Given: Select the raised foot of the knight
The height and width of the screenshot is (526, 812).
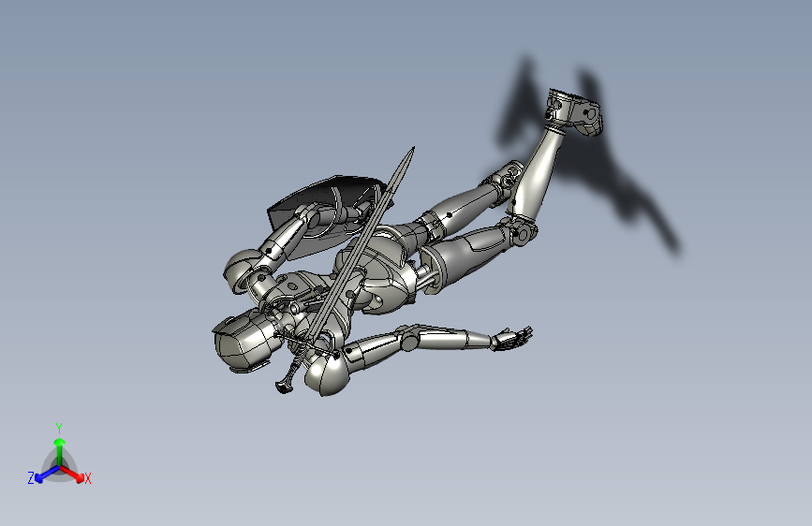Looking at the screenshot, I should pyautogui.click(x=573, y=111).
